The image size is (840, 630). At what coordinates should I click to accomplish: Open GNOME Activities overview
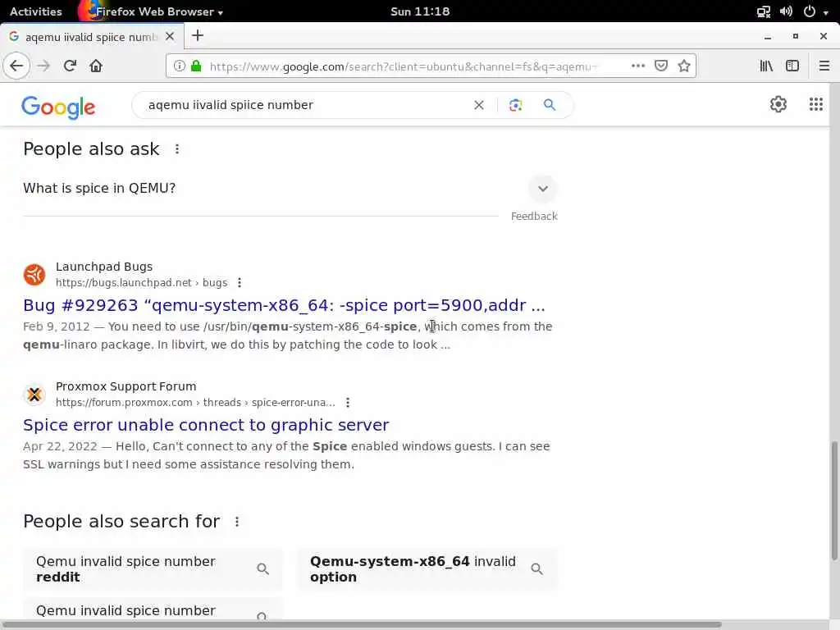36,11
